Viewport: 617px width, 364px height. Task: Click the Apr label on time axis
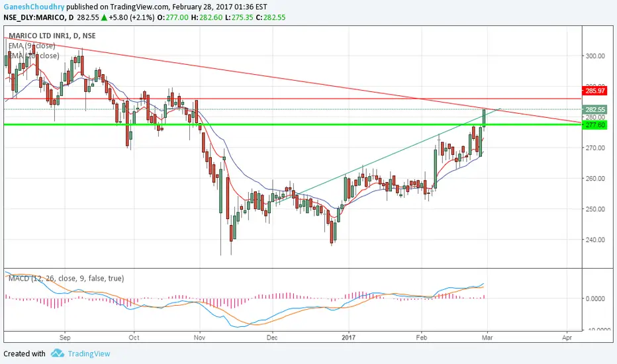click(567, 338)
